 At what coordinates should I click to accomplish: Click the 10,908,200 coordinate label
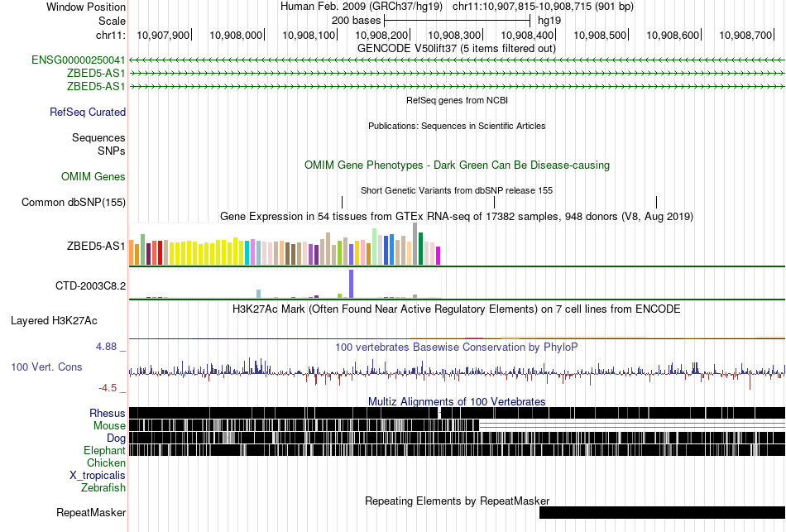click(381, 35)
